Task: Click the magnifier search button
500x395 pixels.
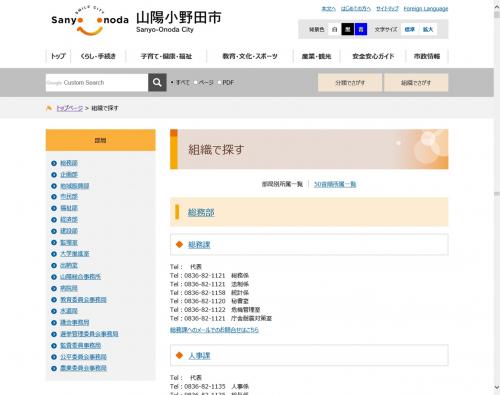Action: click(x=157, y=82)
